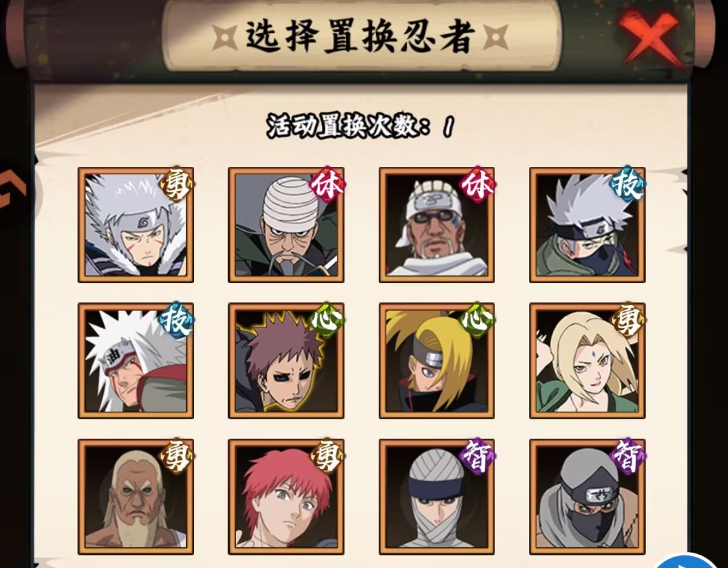Select Killer Bee portrait with sunglasses
728x568 pixels.
(x=437, y=225)
